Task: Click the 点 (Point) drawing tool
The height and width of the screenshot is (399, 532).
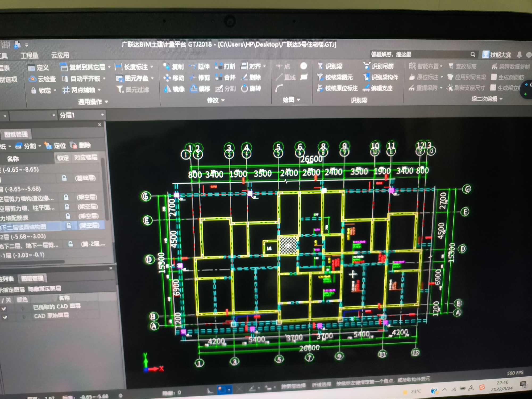Action: [x=283, y=66]
